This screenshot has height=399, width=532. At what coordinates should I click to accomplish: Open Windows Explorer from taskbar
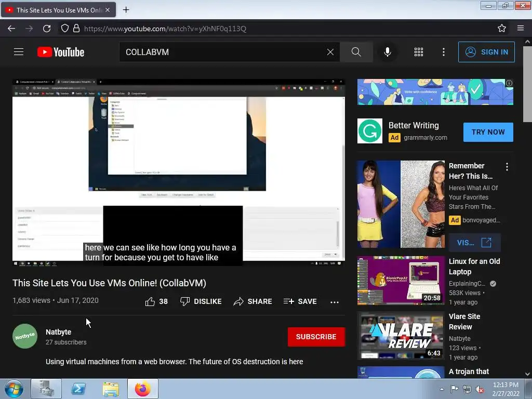(111, 389)
